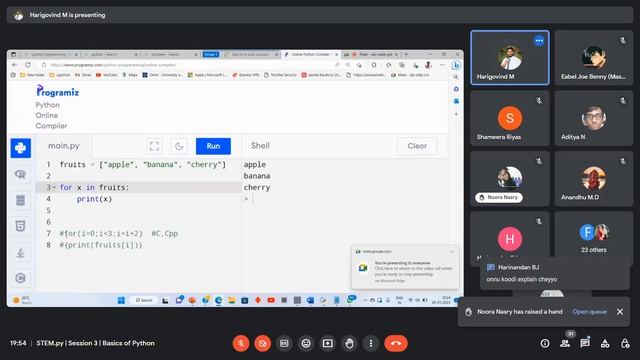Screen dimensions: 640x360
Task: Open the emoji reactions button
Action: pos(306,343)
